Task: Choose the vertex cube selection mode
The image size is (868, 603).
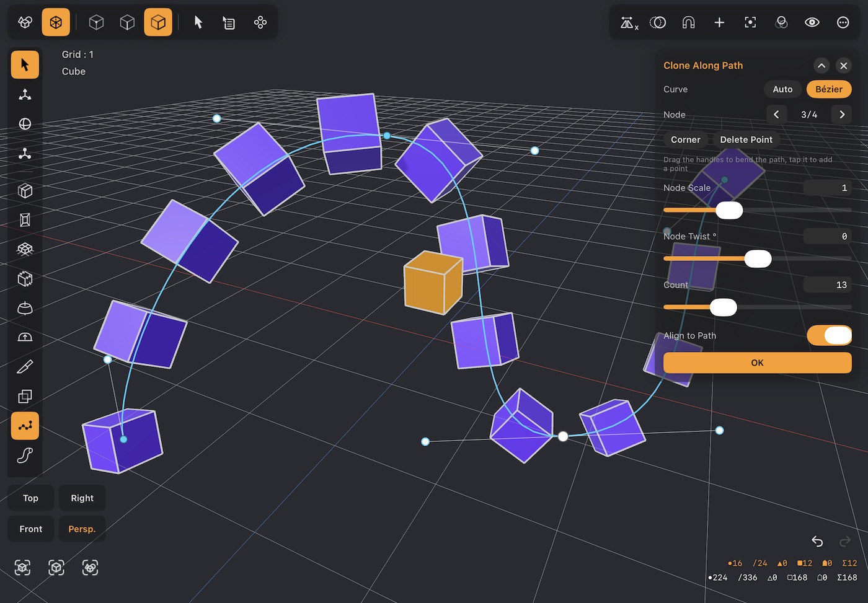Action: click(x=96, y=22)
